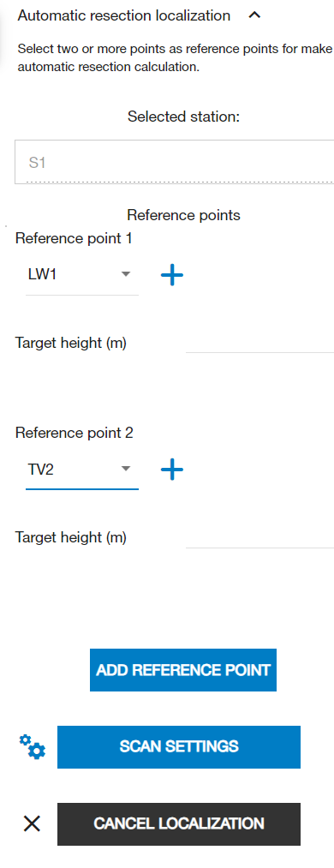Click the blue plus icon next to LW1
This screenshot has width=334, height=868.
tap(172, 274)
